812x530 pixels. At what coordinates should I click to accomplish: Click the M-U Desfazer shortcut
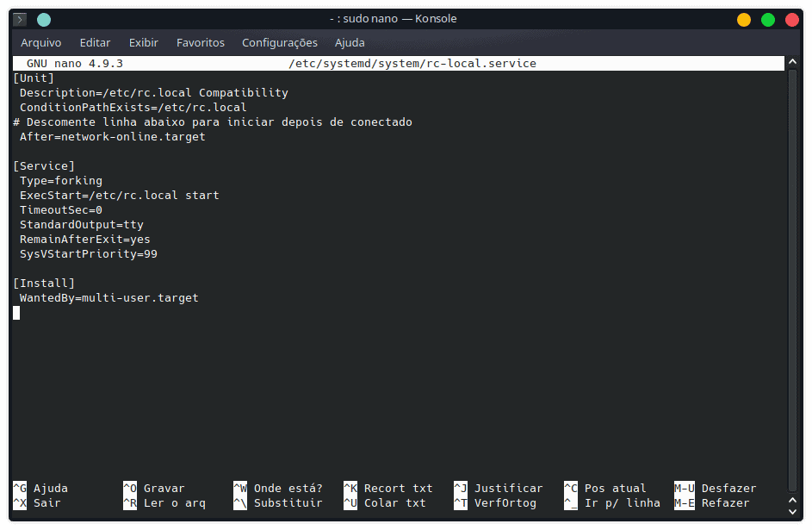716,488
